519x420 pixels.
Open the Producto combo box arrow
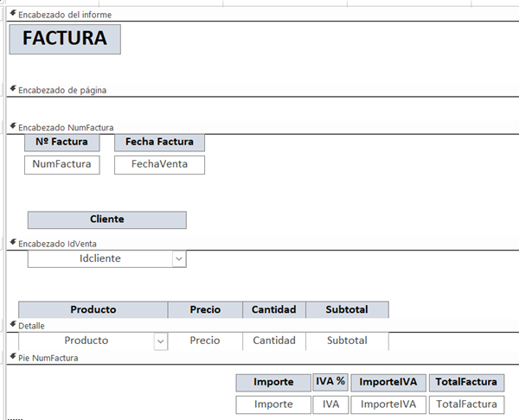pyautogui.click(x=160, y=341)
